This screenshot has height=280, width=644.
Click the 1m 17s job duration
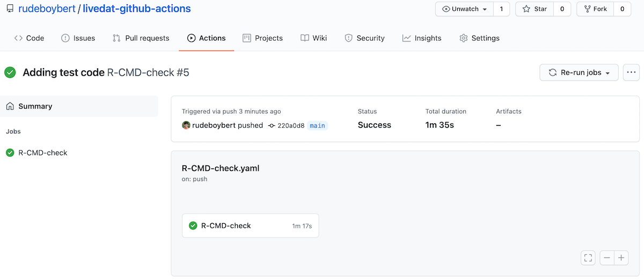[302, 226]
